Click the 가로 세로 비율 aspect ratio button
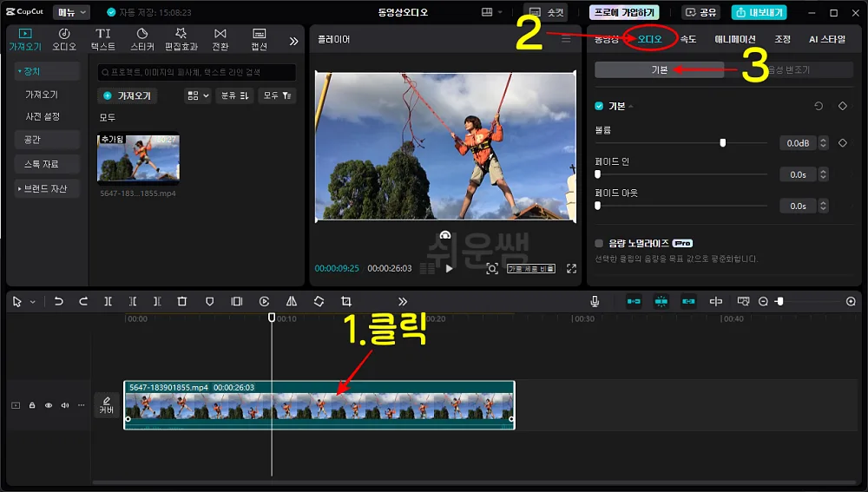Image resolution: width=868 pixels, height=492 pixels. point(531,268)
